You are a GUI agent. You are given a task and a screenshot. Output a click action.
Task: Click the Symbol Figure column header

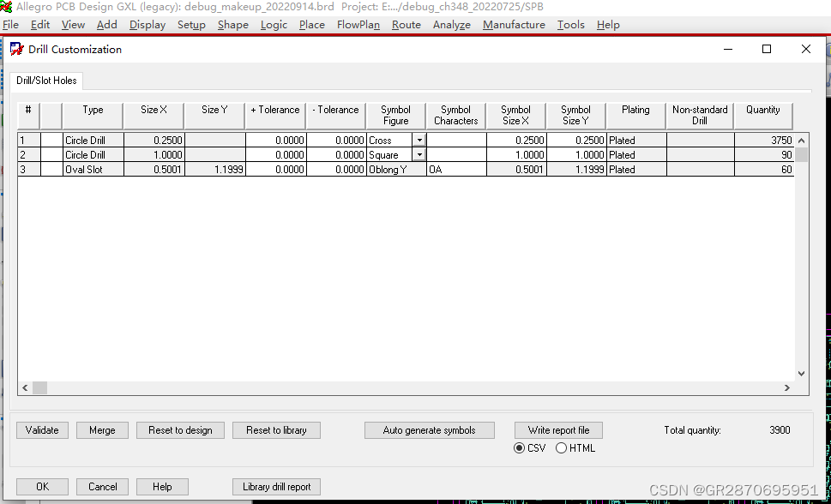click(395, 116)
